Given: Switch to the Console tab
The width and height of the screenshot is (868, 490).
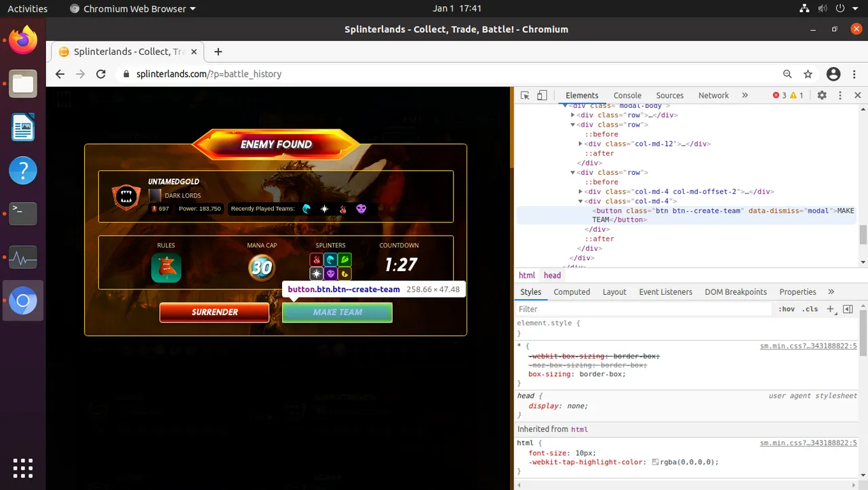Looking at the screenshot, I should point(627,96).
